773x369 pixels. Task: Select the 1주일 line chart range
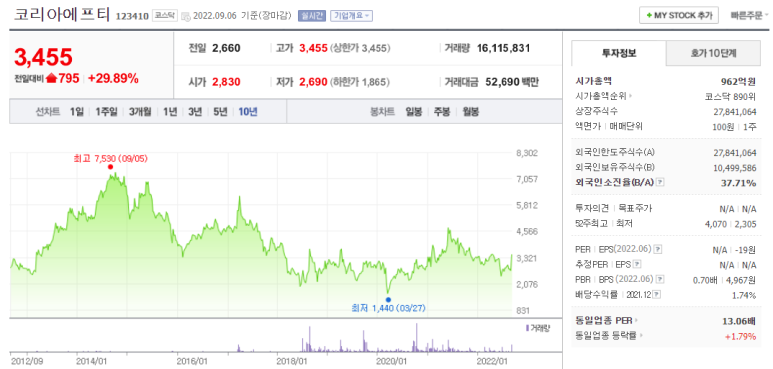(106, 112)
